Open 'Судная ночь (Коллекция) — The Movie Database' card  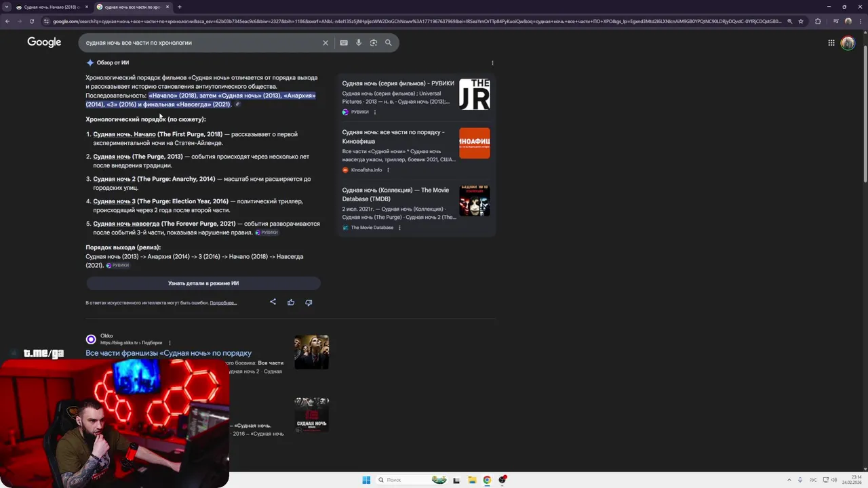(x=395, y=195)
